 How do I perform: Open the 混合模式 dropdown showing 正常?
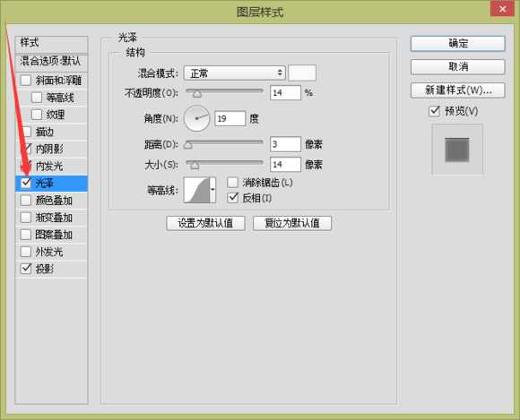[235, 73]
